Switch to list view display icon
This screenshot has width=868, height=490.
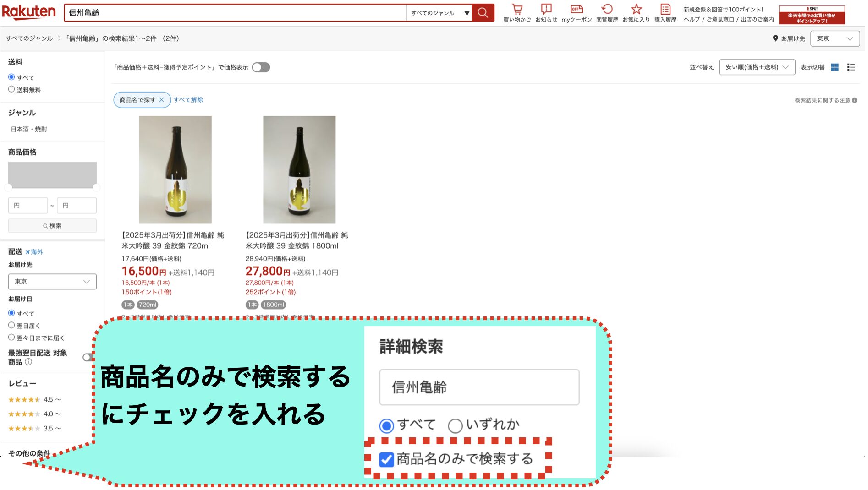coord(851,67)
